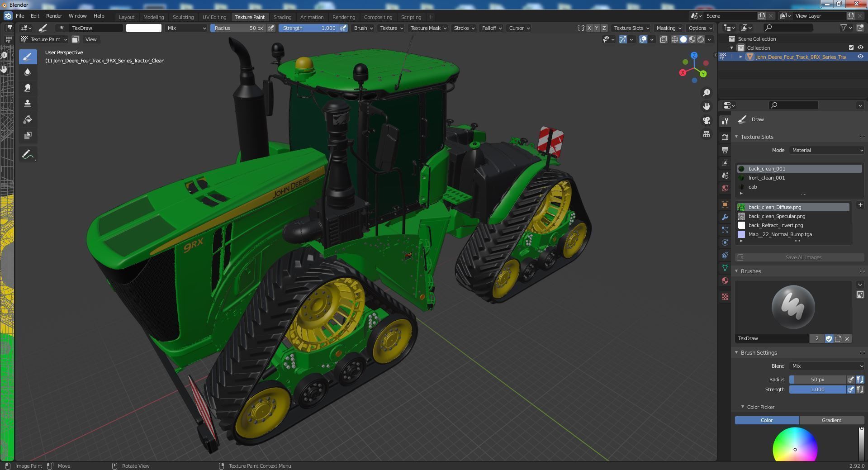Switch color picker to Gradient
This screenshot has width=868, height=470.
click(831, 420)
